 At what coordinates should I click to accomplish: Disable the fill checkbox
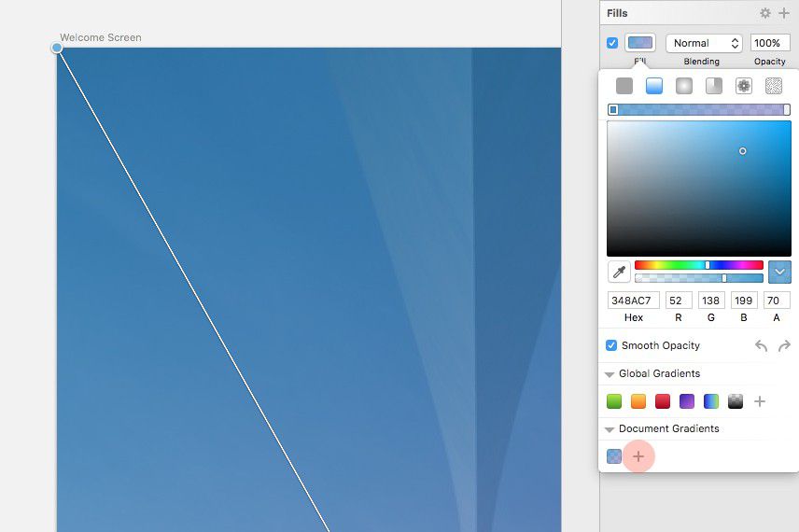[612, 43]
